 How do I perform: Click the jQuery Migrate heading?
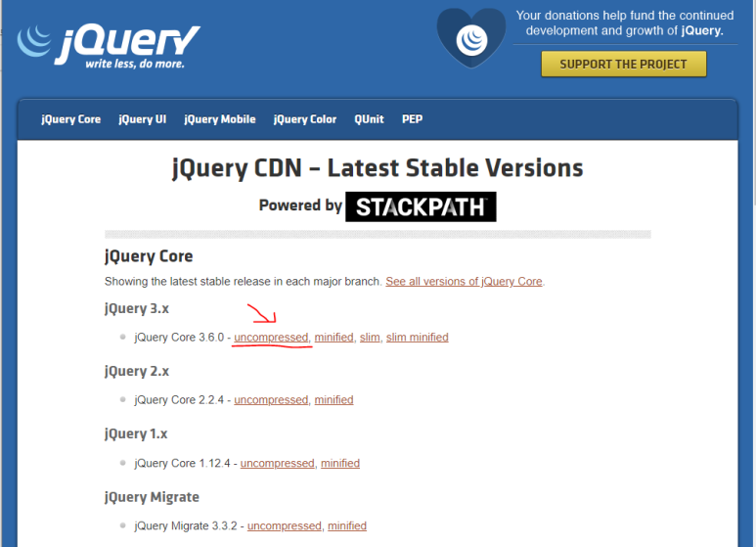pyautogui.click(x=152, y=497)
